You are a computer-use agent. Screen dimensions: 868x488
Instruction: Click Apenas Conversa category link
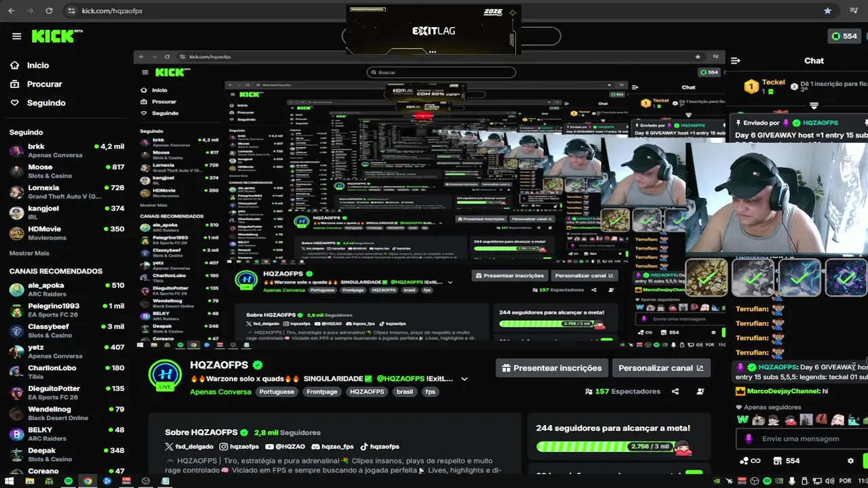coord(220,392)
